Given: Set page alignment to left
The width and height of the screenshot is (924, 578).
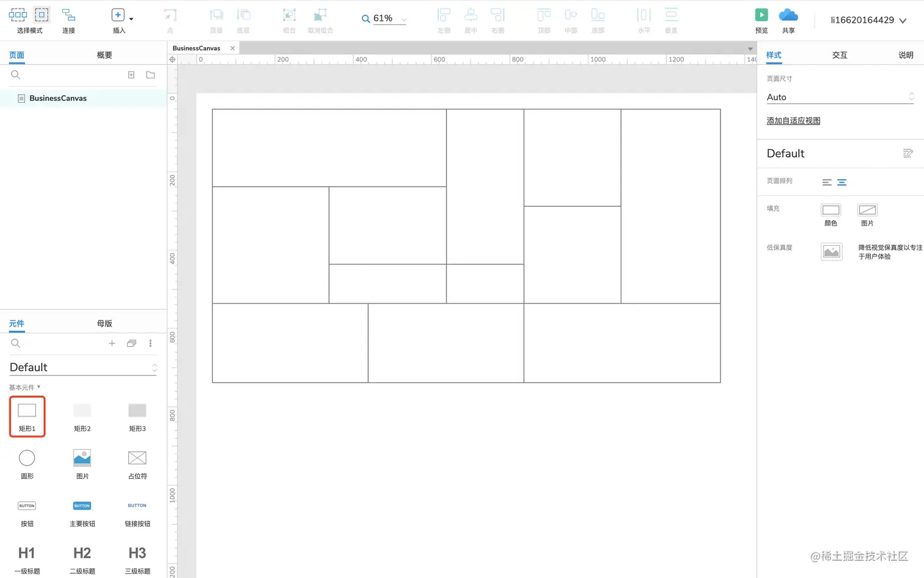Looking at the screenshot, I should click(827, 182).
